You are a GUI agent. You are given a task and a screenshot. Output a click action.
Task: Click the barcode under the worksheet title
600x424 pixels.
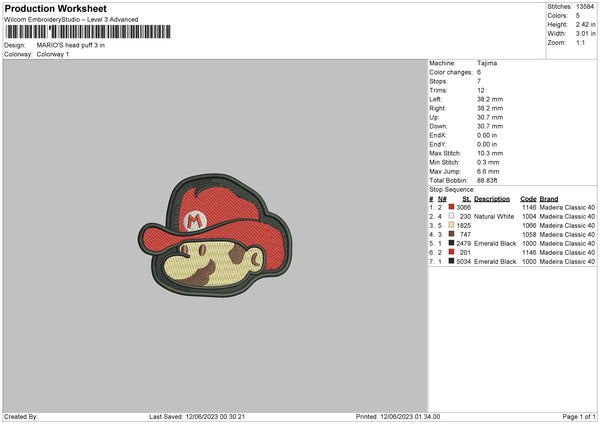[x=88, y=32]
